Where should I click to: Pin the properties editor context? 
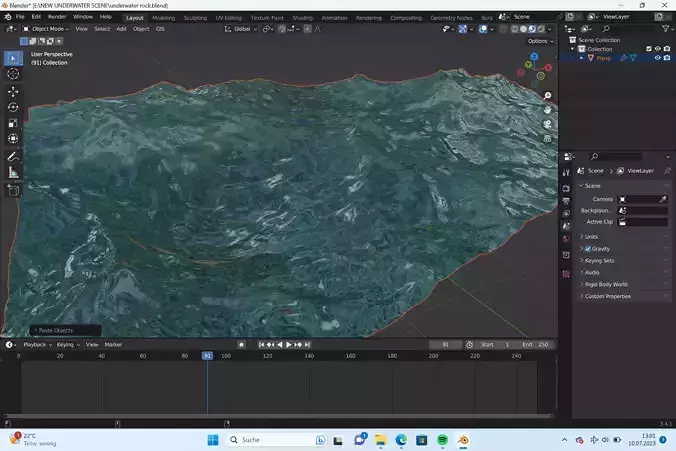pyautogui.click(x=667, y=171)
